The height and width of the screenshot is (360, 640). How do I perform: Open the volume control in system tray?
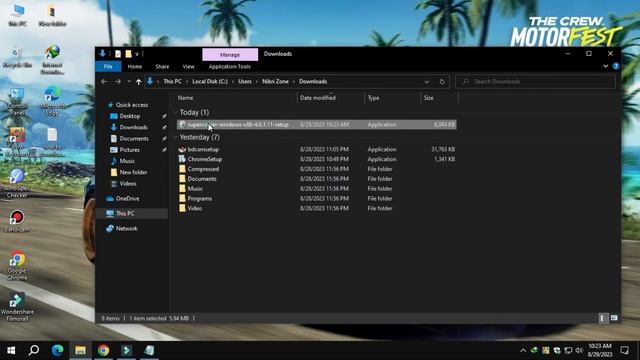579,350
